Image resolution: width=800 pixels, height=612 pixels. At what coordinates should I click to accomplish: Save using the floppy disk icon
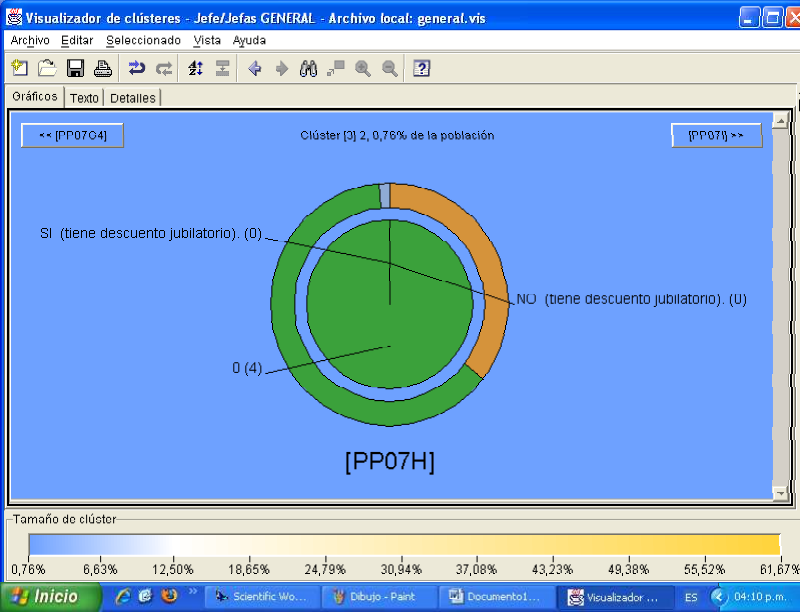click(x=75, y=68)
